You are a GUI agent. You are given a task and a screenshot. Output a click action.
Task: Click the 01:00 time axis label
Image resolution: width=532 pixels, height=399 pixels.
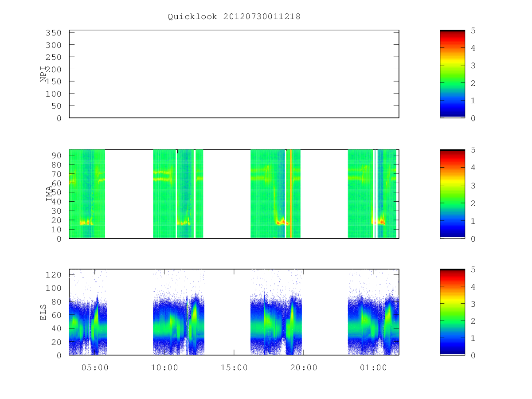click(373, 368)
